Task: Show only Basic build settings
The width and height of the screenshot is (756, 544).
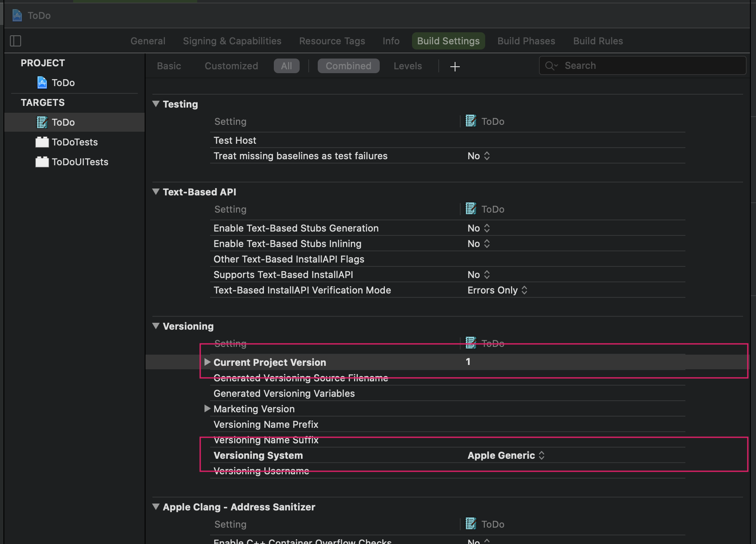Action: pos(169,66)
